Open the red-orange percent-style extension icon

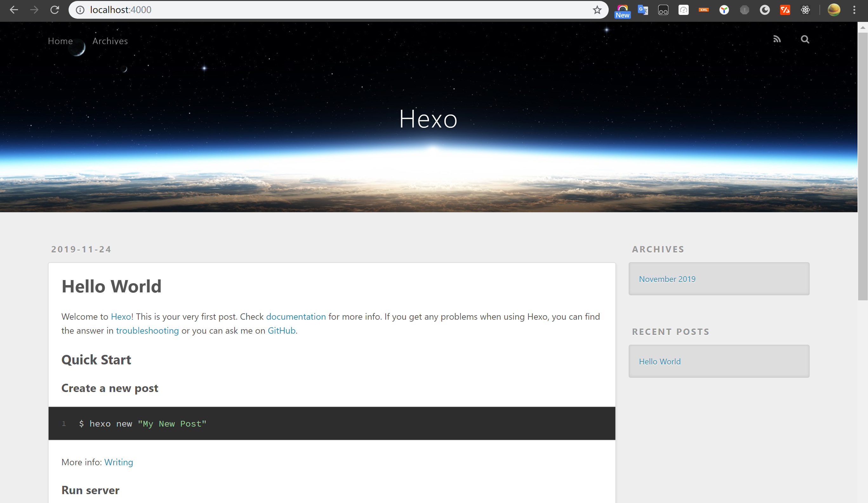point(785,10)
